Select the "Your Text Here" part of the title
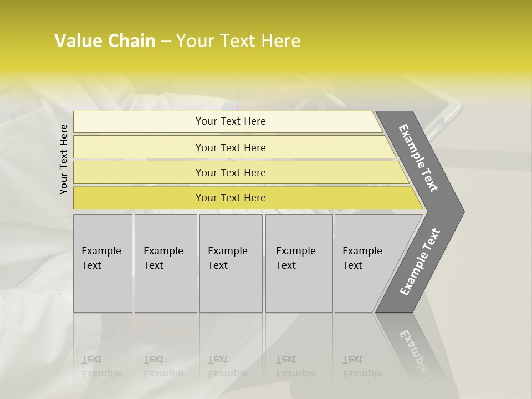Screen dimensions: 532x399 pos(238,41)
